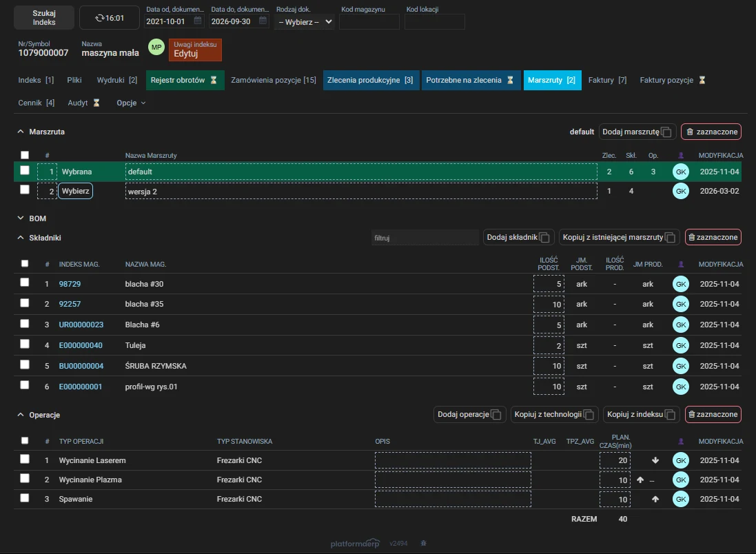Move Wycinanie Laserem operation down with arrow
Viewport: 756px width, 554px height.
click(x=655, y=460)
